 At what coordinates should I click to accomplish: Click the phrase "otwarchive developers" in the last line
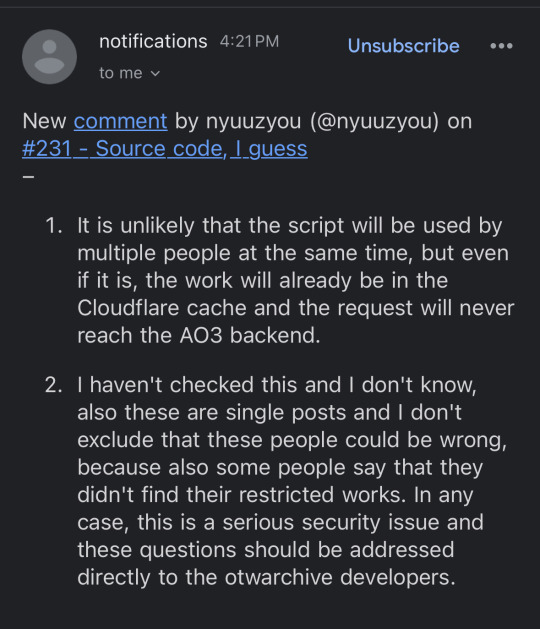[339, 577]
